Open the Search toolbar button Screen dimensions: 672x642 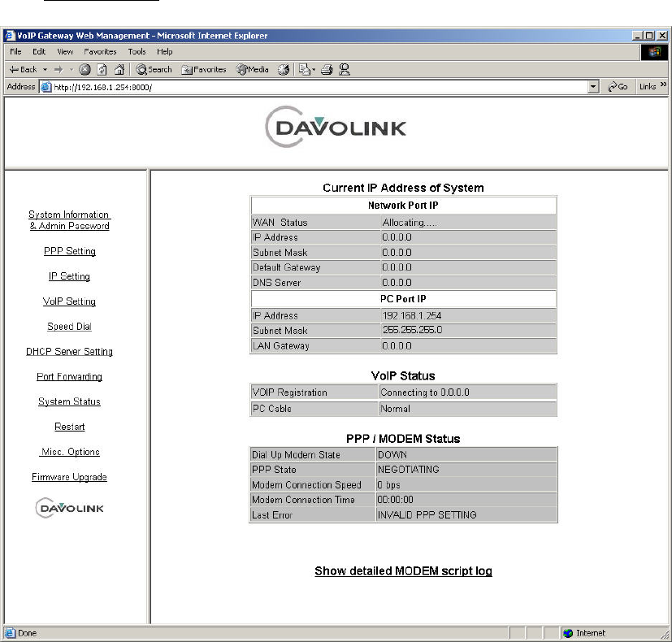[154, 69]
